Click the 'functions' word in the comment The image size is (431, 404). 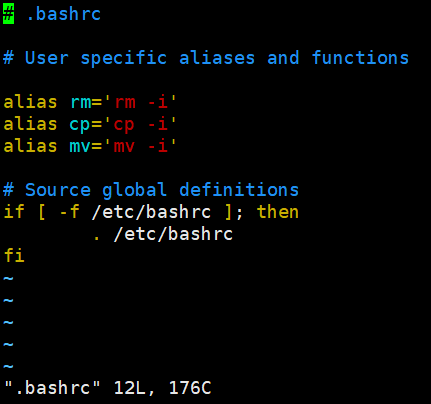click(x=360, y=58)
